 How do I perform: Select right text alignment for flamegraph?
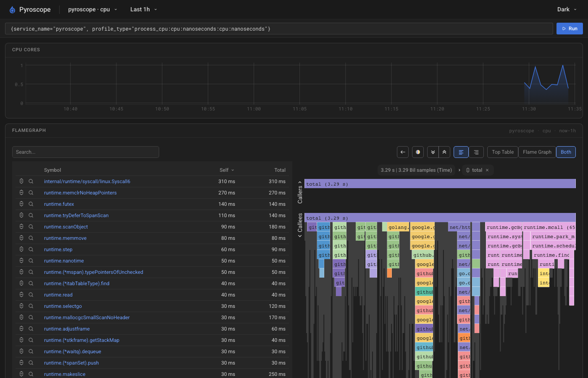(x=476, y=152)
